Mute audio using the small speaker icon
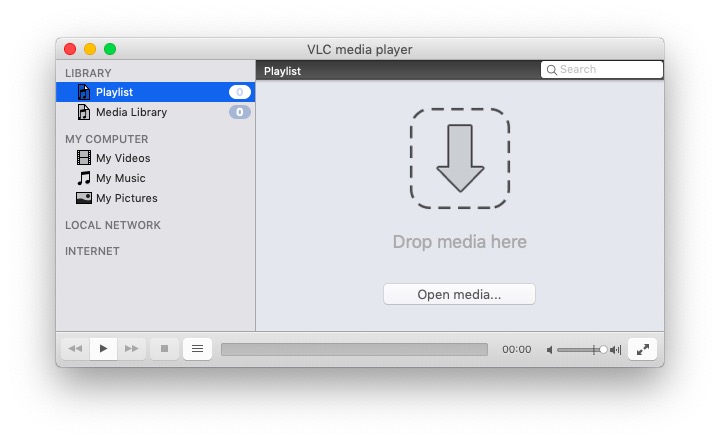 tap(550, 350)
